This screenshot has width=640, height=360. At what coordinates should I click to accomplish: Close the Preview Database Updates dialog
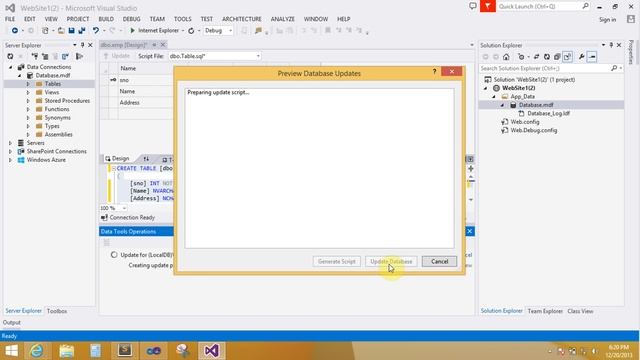(x=452, y=71)
